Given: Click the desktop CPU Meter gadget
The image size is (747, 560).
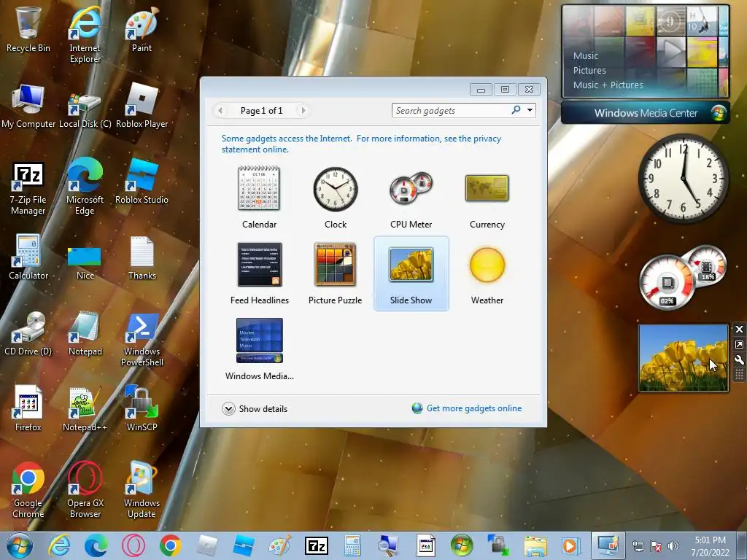Looking at the screenshot, I should [682, 277].
